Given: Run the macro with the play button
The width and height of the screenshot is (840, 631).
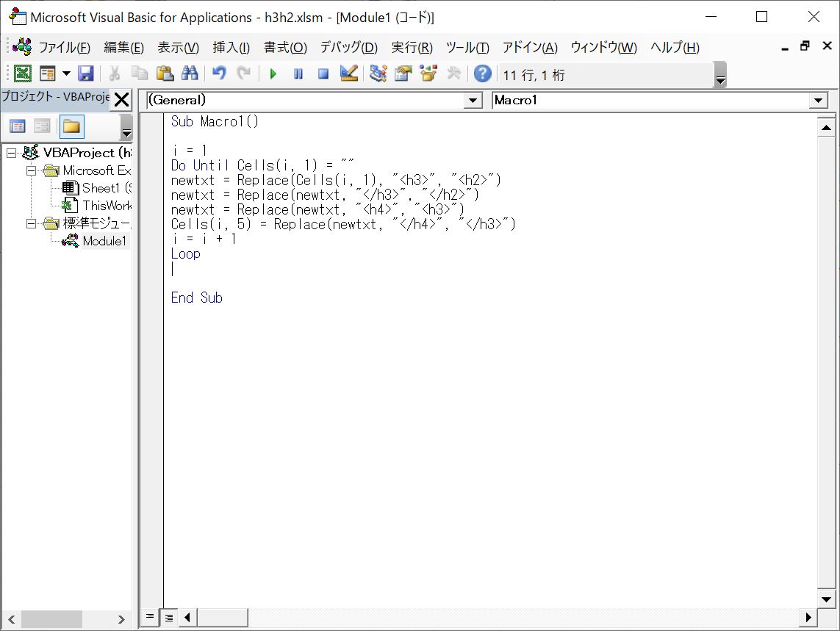Looking at the screenshot, I should [273, 73].
